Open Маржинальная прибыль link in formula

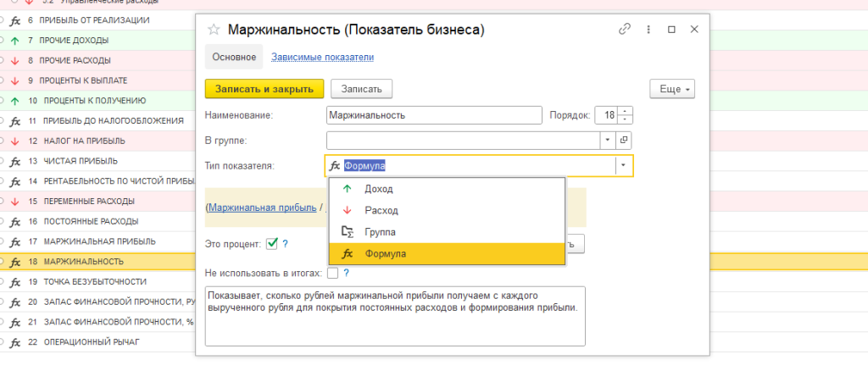tap(263, 208)
